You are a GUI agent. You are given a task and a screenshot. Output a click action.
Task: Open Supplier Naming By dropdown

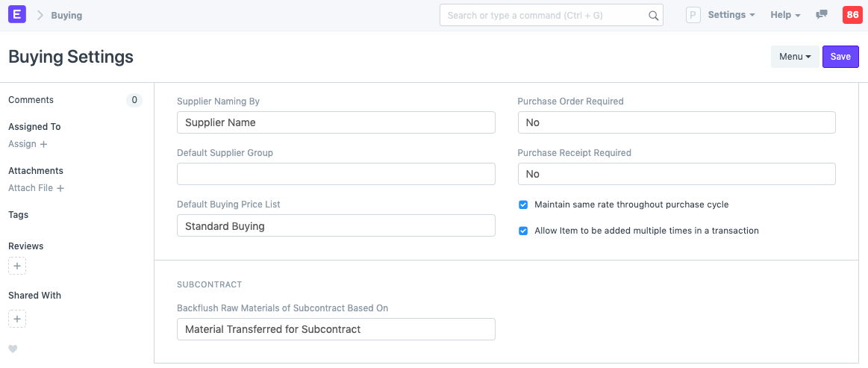click(x=336, y=122)
